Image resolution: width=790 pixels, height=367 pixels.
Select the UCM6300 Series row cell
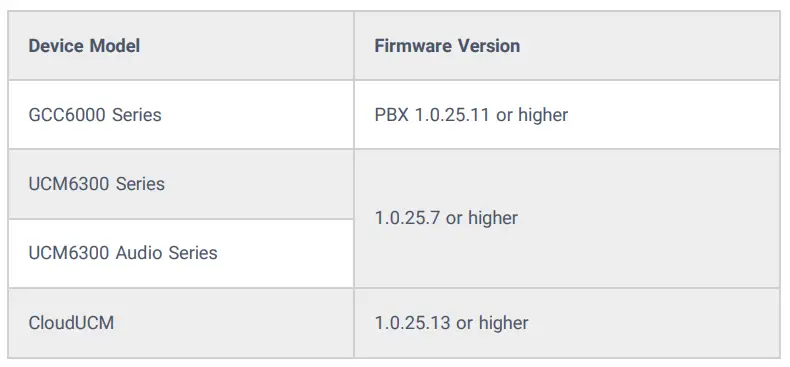pos(181,184)
